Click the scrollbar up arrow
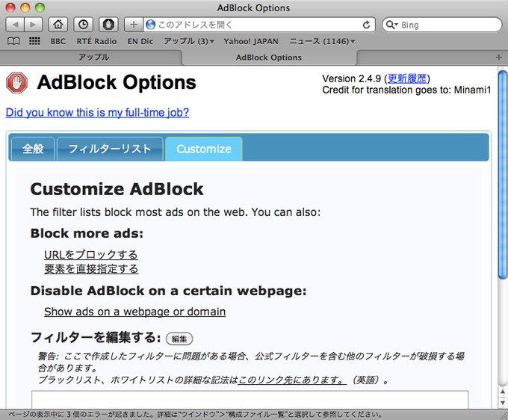Image resolution: width=508 pixels, height=420 pixels. pyautogui.click(x=503, y=392)
